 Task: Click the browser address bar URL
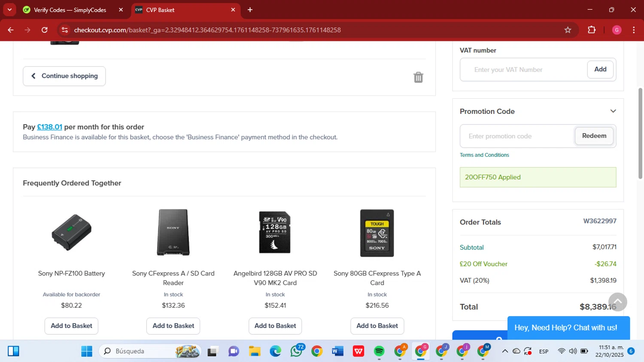click(x=207, y=30)
